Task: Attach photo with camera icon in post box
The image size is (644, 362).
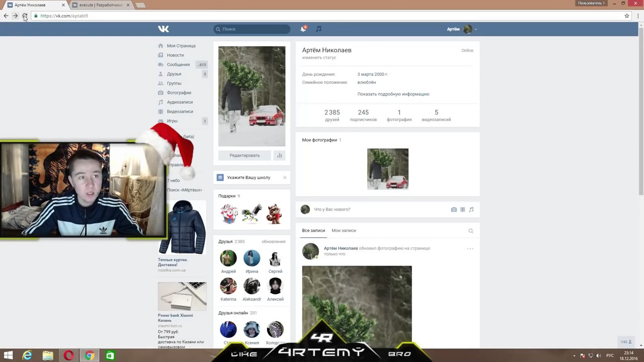Action: click(x=454, y=210)
